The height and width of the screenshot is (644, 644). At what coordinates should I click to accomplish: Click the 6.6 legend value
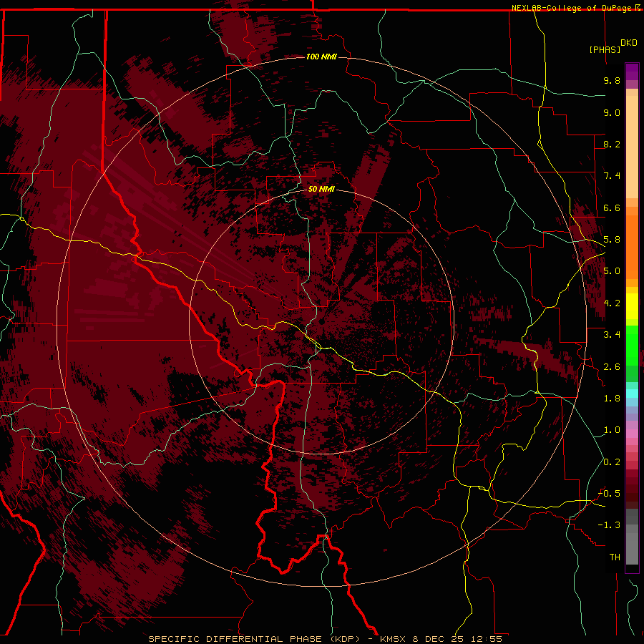(x=612, y=208)
